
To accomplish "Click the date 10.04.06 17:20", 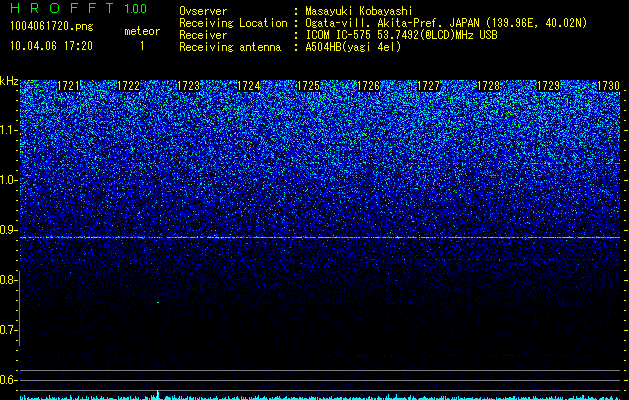I will point(51,46).
